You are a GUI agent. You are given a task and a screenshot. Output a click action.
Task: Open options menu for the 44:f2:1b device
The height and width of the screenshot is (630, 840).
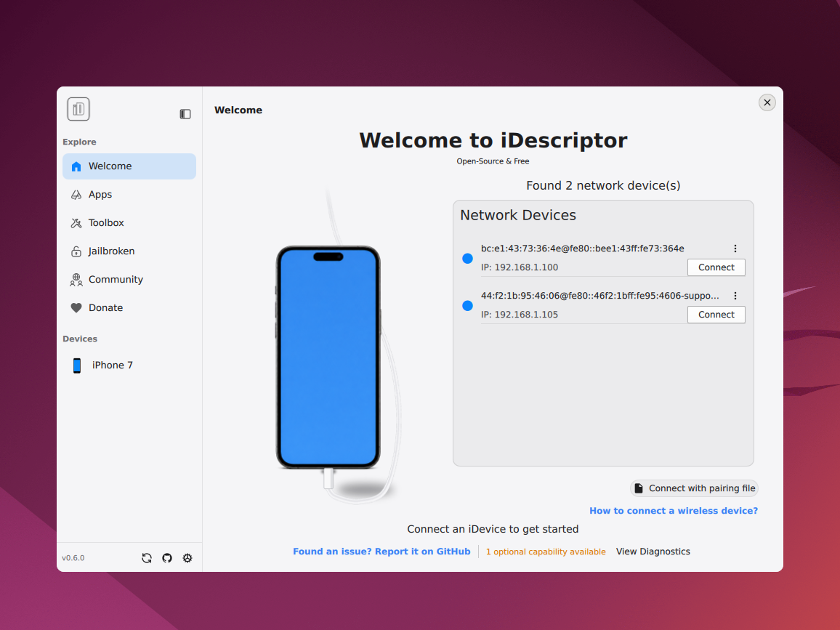pyautogui.click(x=735, y=296)
